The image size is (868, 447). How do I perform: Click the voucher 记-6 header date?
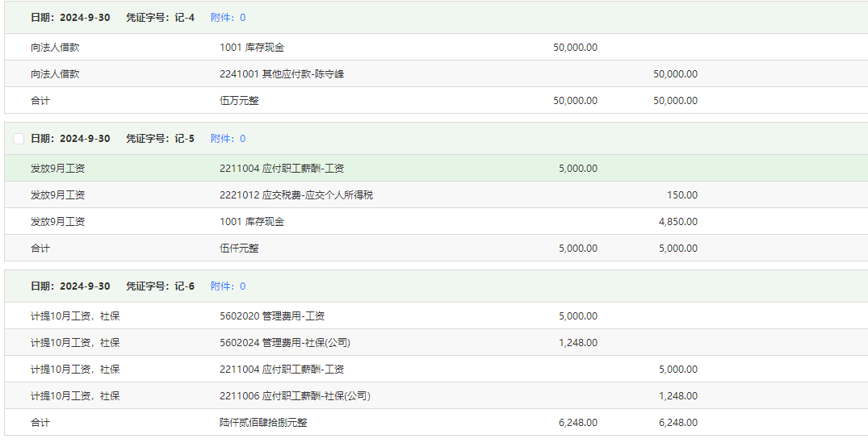point(70,286)
